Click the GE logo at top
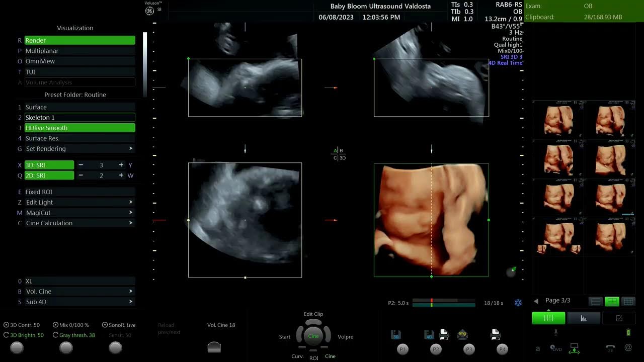The width and height of the screenshot is (644, 362). 149,11
